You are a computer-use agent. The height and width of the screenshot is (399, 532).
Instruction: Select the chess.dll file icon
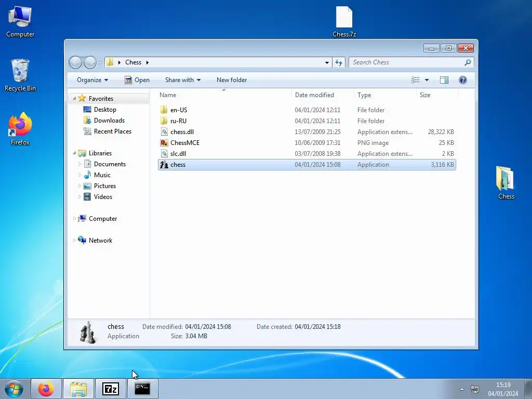coord(164,131)
